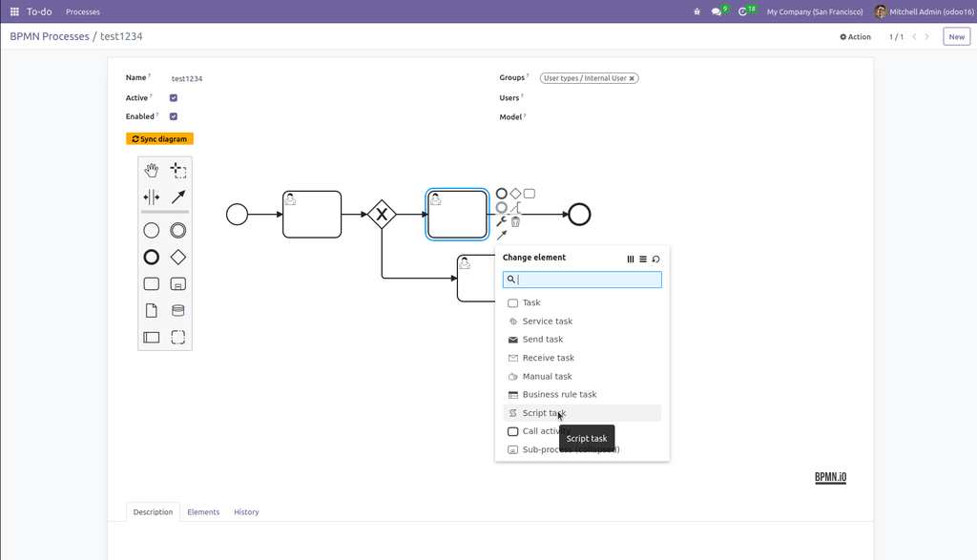Screen dimensions: 977x560
Task: Open the apps grid menu
Action: pyautogui.click(x=14, y=11)
